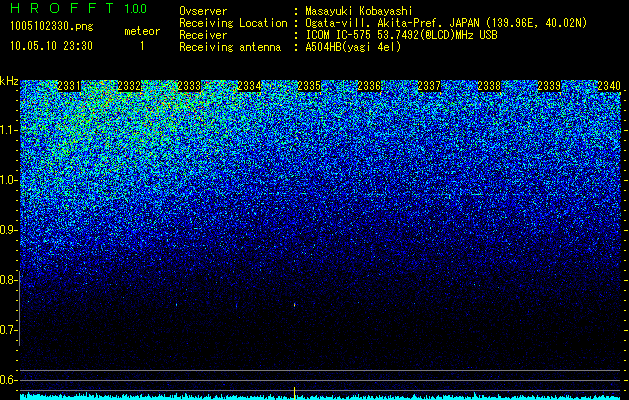The width and height of the screenshot is (629, 400).
Task: Click the kHz axis unit label
Action: pos(9,81)
